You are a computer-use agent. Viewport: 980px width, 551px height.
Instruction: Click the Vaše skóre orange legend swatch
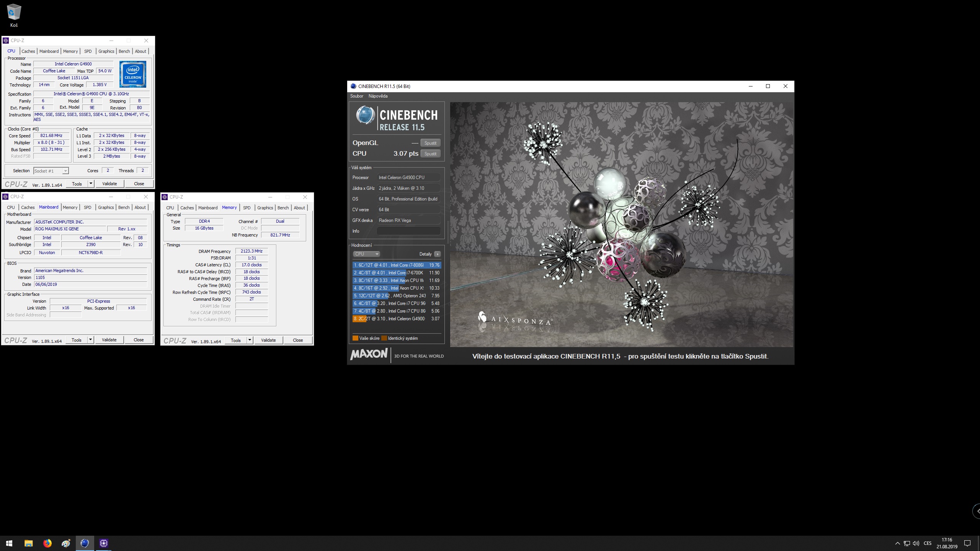(x=355, y=338)
